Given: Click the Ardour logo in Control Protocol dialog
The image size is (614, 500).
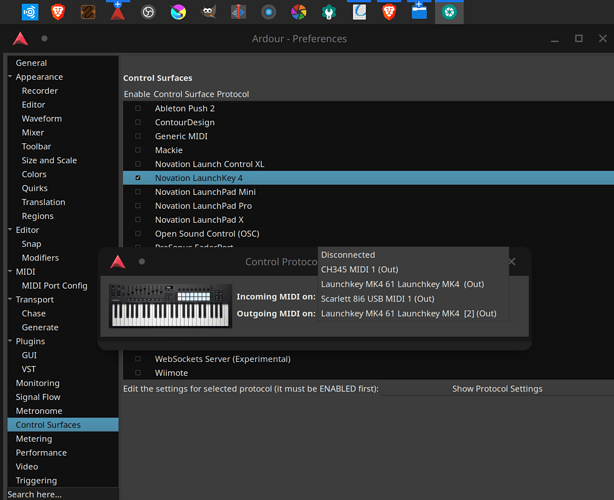Looking at the screenshot, I should pyautogui.click(x=119, y=262).
